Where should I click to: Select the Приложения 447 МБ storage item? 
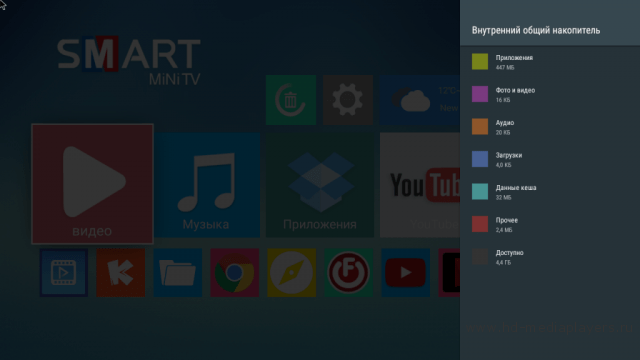550,62
